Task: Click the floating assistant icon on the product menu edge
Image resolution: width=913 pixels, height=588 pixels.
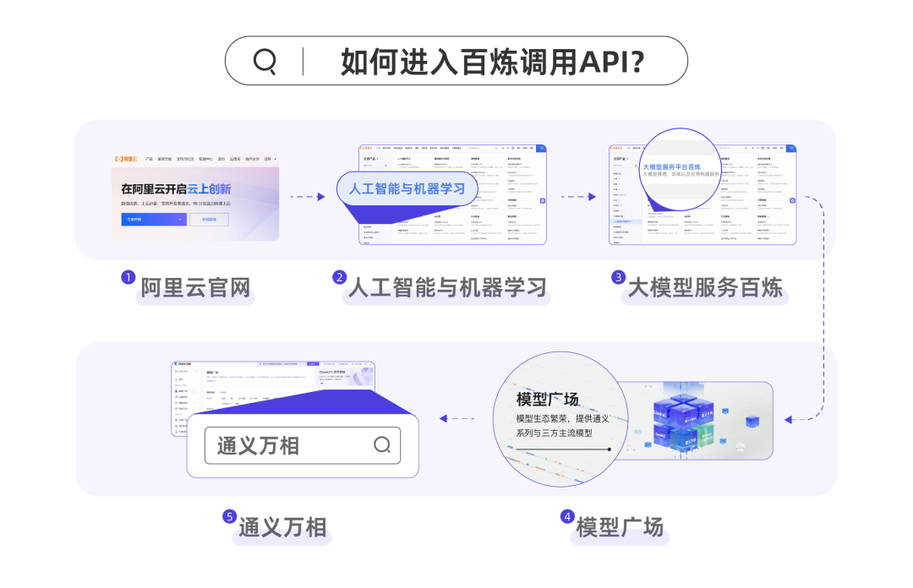Action: [x=541, y=200]
